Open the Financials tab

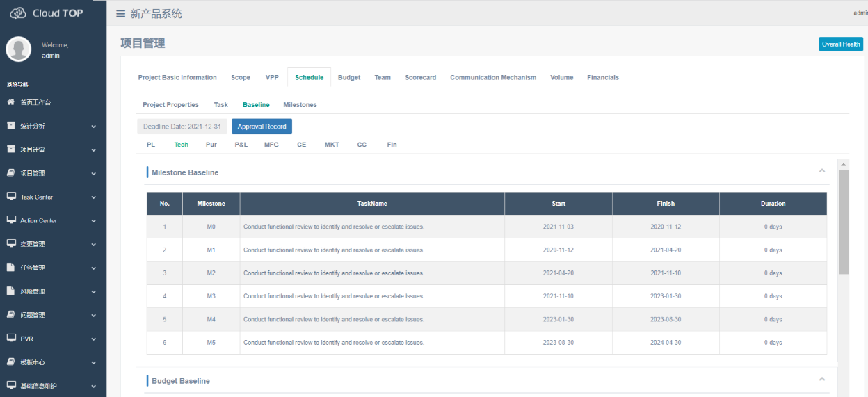coord(603,77)
